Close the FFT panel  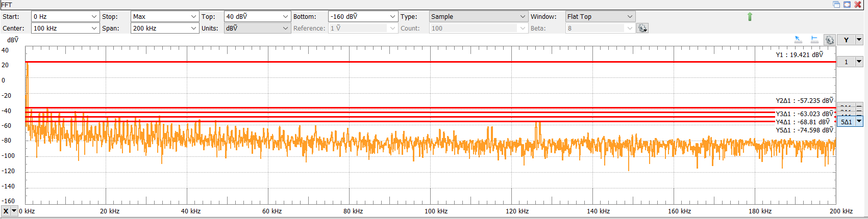(858, 5)
